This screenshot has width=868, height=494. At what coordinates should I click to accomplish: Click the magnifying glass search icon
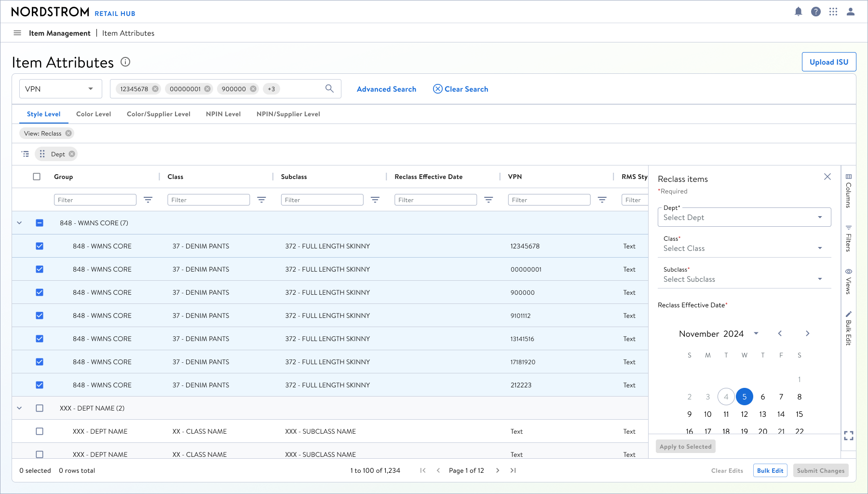click(x=329, y=89)
